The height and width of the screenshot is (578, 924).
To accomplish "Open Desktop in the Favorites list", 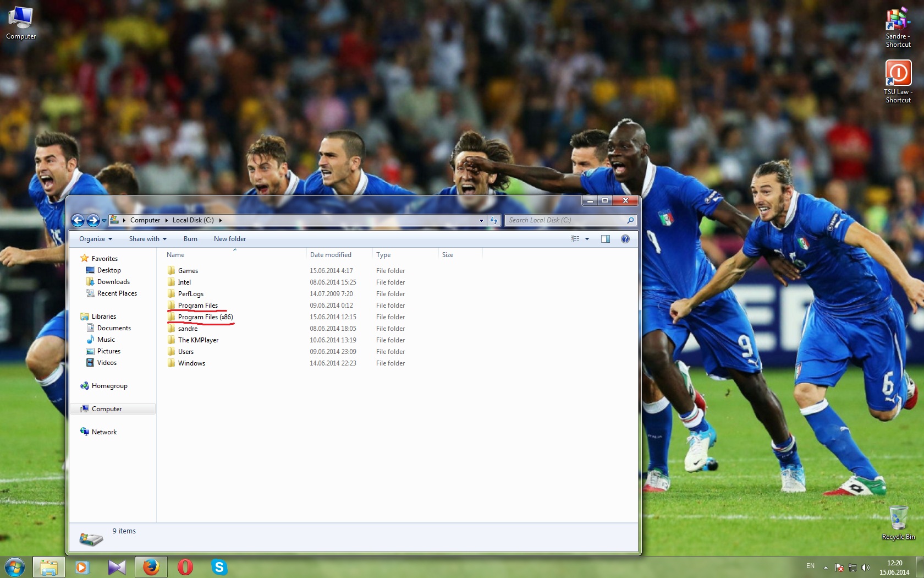I will coord(109,270).
